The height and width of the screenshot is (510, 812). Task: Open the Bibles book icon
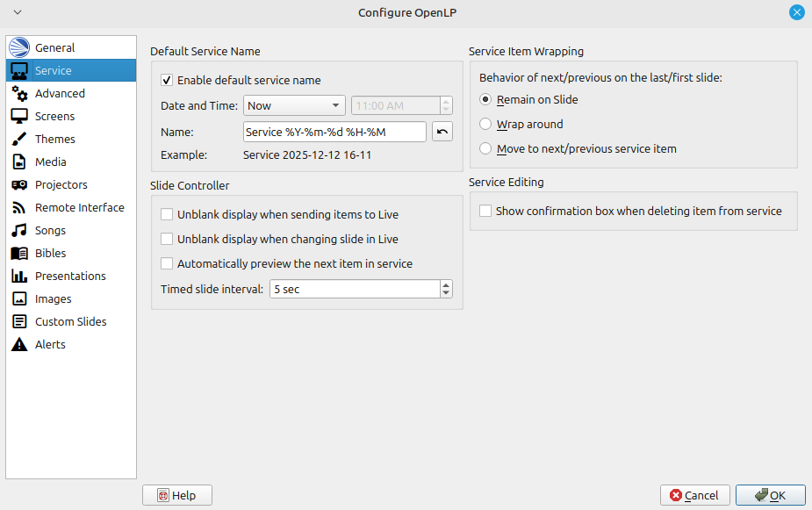19,254
